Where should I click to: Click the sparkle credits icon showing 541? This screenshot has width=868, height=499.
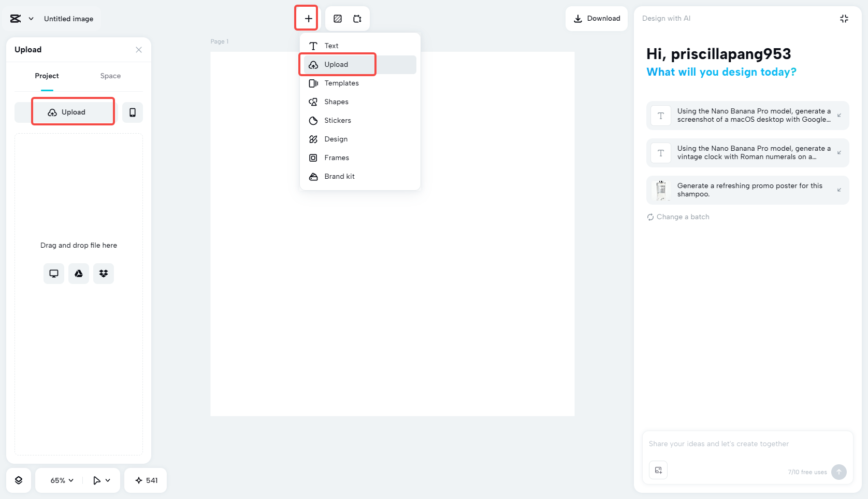coord(146,480)
